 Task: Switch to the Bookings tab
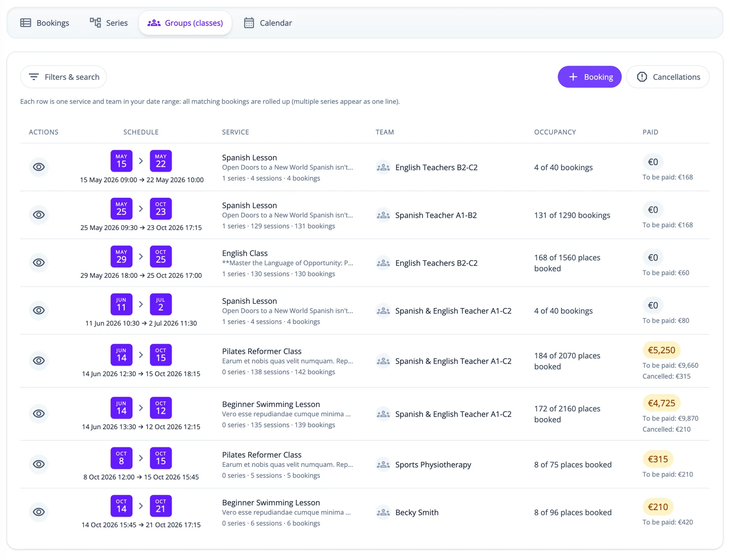coord(45,23)
